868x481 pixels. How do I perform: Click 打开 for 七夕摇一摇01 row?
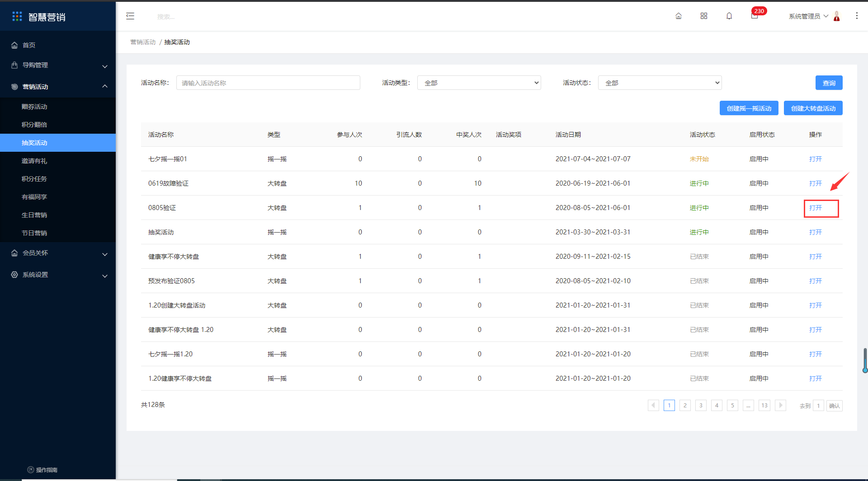tap(815, 159)
